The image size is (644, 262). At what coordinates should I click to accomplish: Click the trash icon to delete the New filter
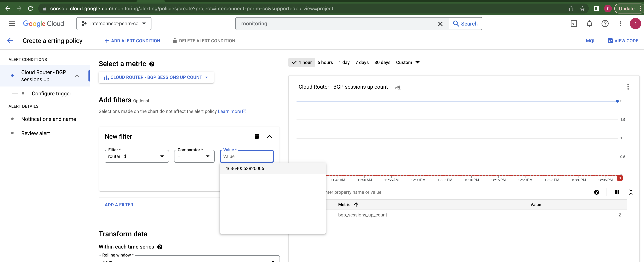257,136
